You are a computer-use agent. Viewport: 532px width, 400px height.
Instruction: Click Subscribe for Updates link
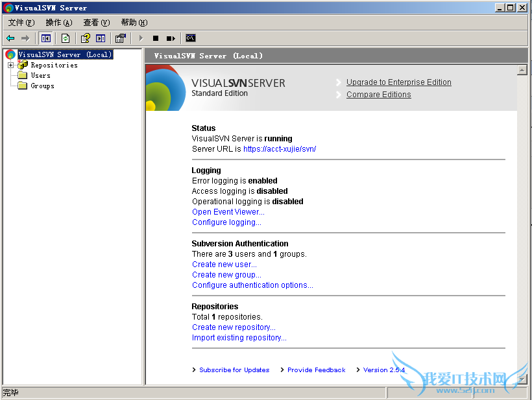[x=234, y=370]
